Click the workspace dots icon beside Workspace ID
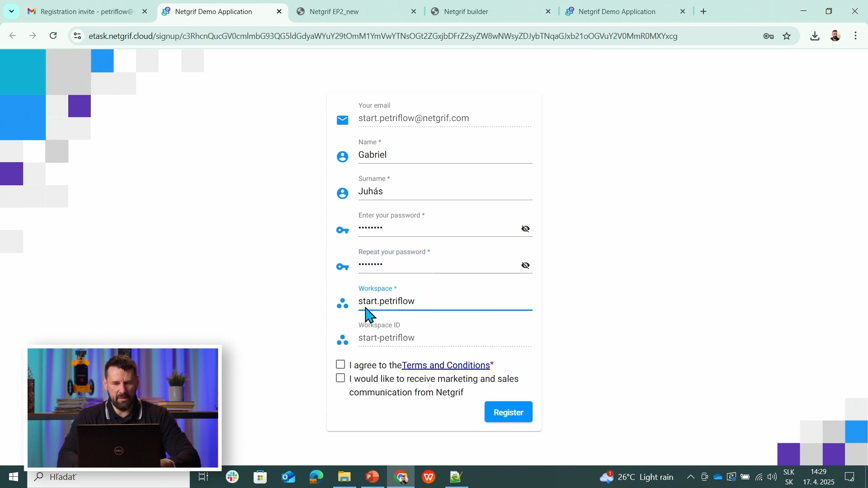Viewport: 868px width, 488px height. click(342, 340)
